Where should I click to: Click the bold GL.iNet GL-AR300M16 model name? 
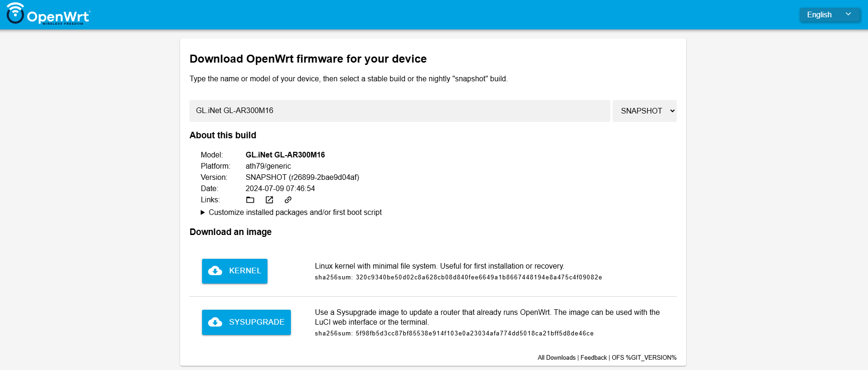click(285, 155)
